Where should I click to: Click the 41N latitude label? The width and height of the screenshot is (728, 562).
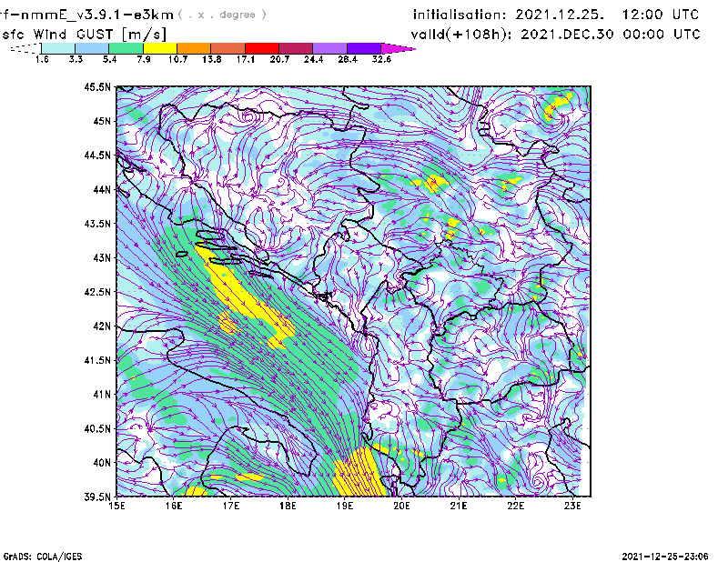pyautogui.click(x=102, y=395)
